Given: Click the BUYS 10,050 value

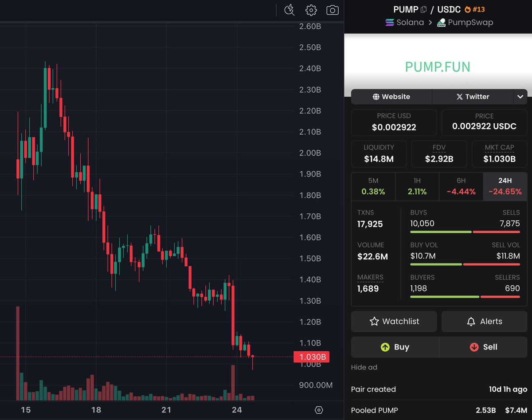Looking at the screenshot, I should point(422,224).
